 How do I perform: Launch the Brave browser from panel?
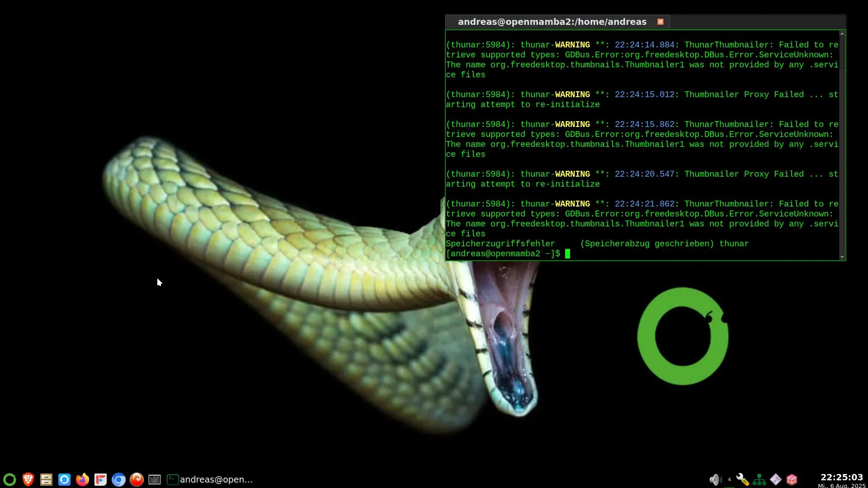click(x=28, y=479)
